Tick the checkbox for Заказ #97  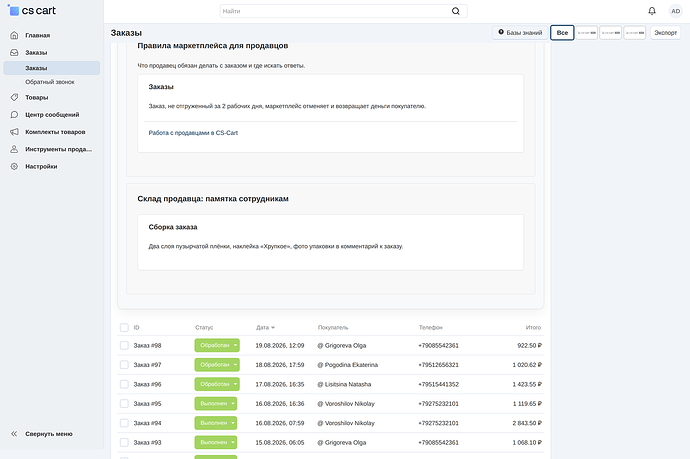coord(124,365)
